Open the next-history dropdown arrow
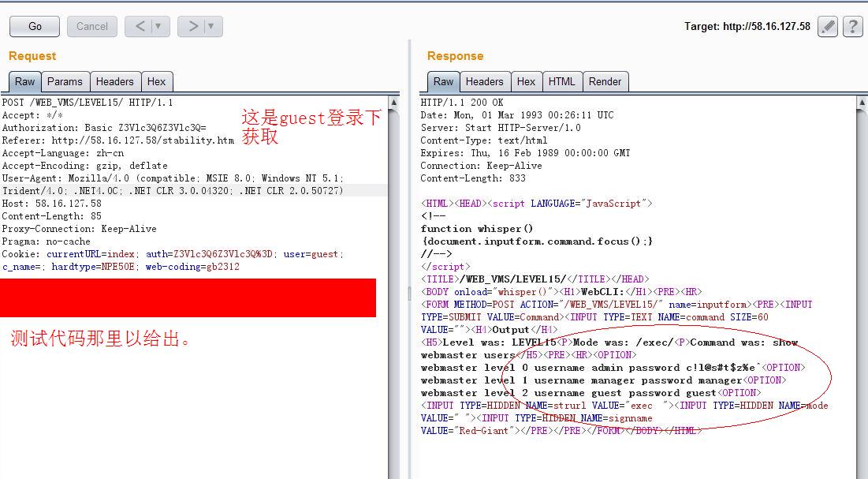The image size is (868, 479). pos(212,27)
